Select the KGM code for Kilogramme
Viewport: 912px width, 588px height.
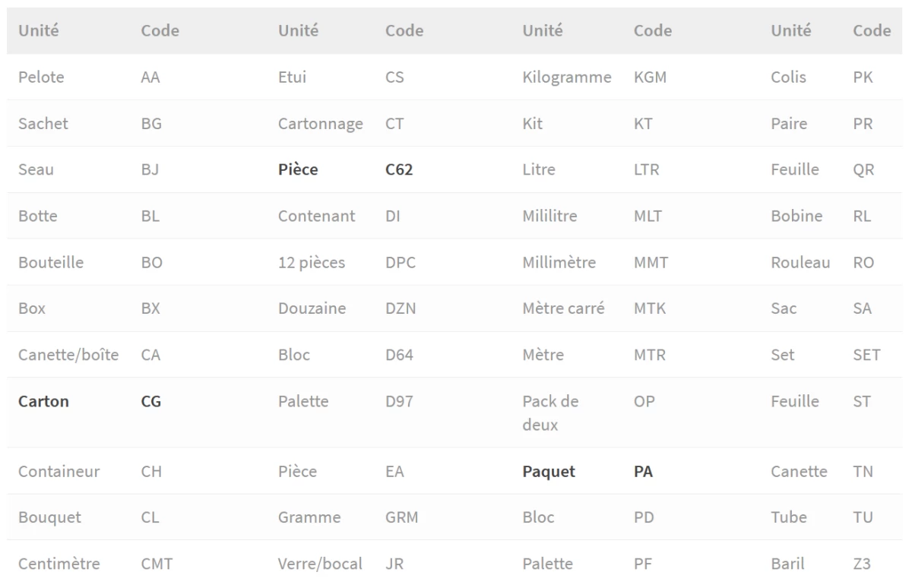point(650,77)
